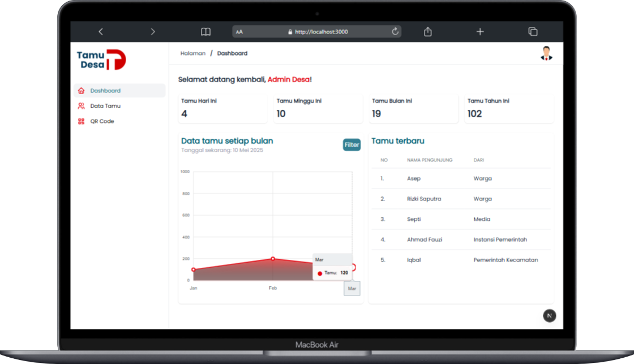Viewport: 634px width, 364px height.
Task: Open the AA reader text size control
Action: click(x=239, y=32)
